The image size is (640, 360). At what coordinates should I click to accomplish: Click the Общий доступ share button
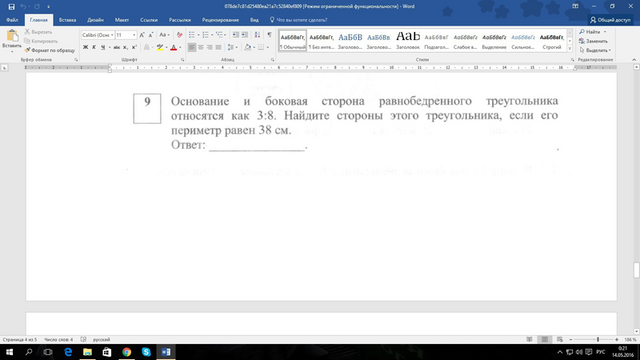coord(610,20)
